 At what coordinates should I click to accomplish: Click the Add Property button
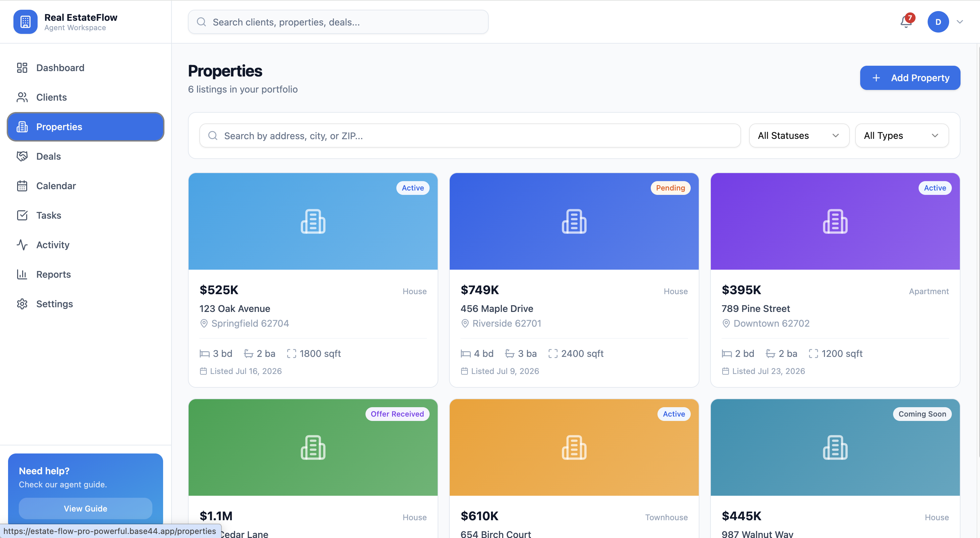pos(910,78)
